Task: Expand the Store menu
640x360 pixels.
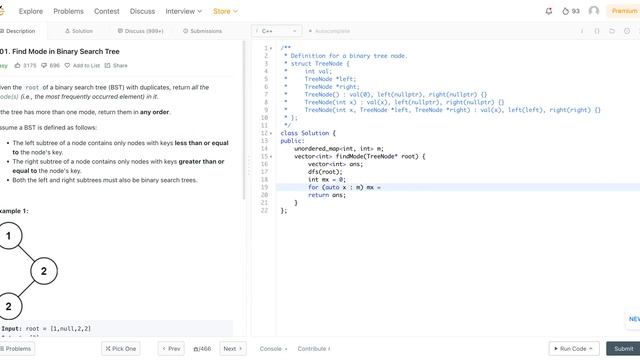Action: tap(225, 11)
